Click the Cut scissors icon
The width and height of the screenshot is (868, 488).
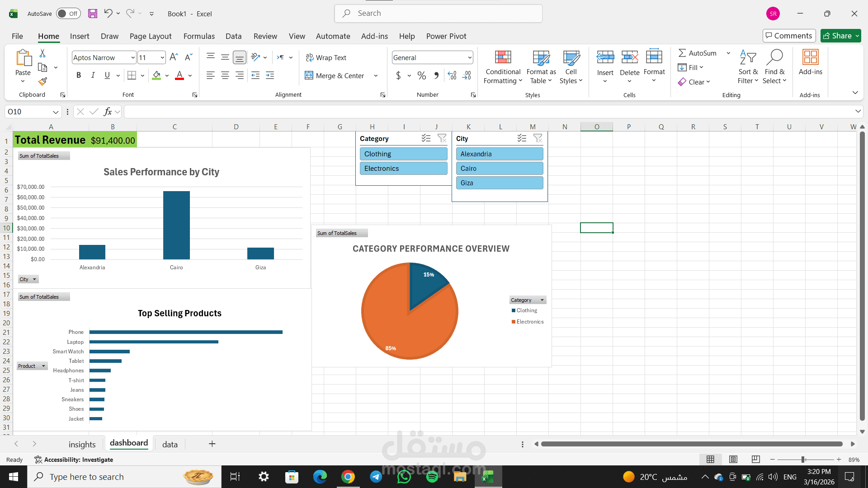(42, 53)
